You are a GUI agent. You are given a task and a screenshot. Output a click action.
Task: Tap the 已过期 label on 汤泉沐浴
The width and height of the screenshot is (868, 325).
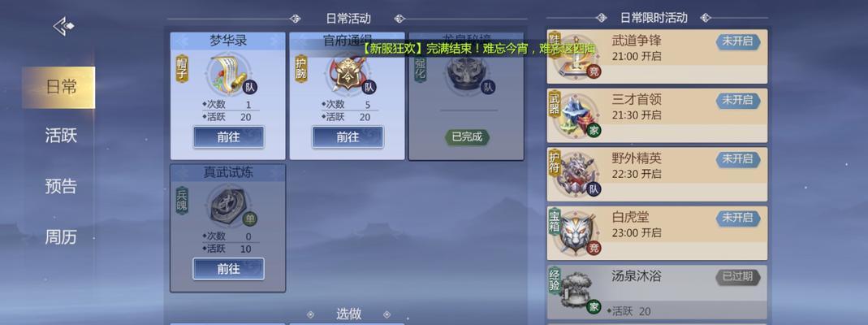(x=738, y=277)
